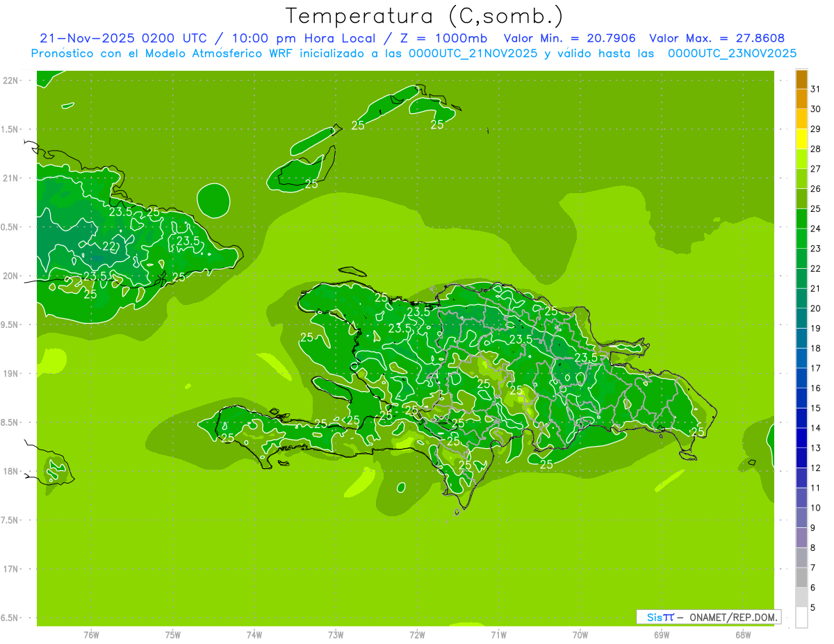Viewport: 834px width, 644px height.
Task: Click the 76W longitude axis label
Action: pyautogui.click(x=91, y=634)
